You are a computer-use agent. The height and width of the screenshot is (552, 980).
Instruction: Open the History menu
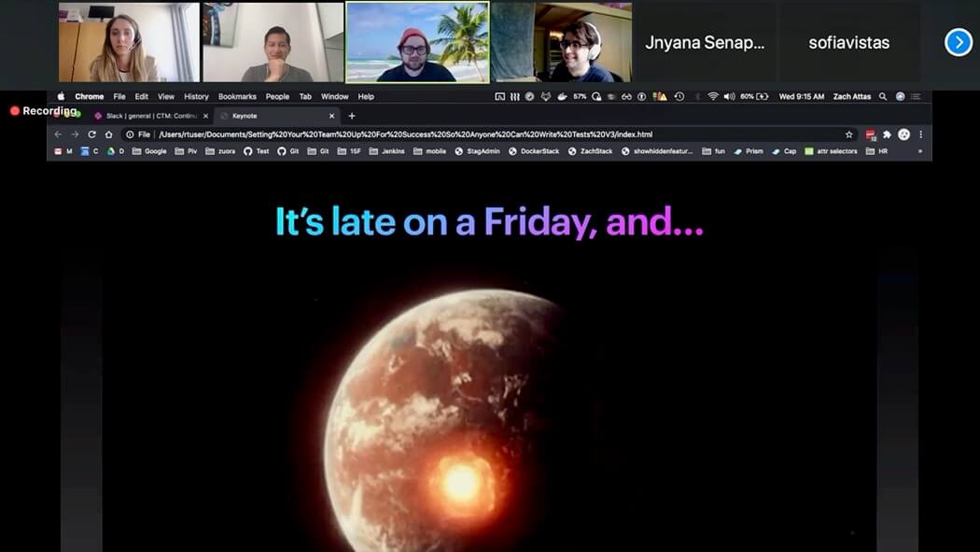196,97
